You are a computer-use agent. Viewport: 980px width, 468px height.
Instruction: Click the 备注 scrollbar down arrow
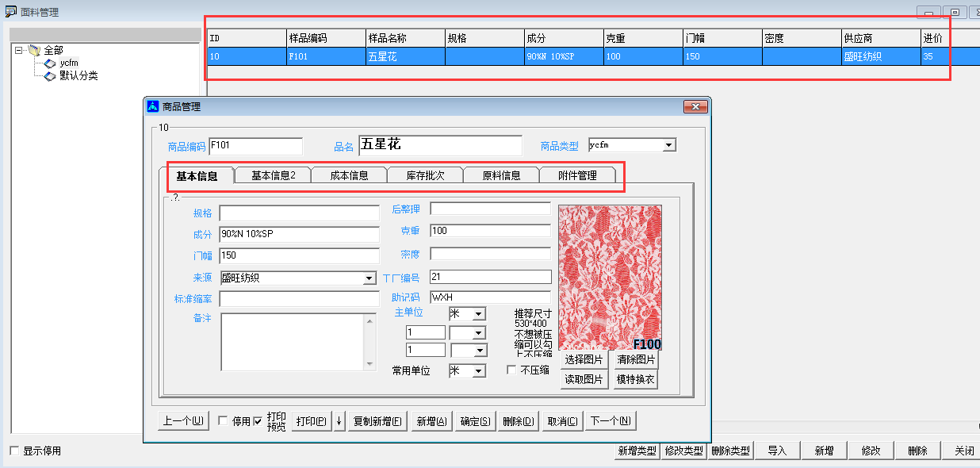[369, 364]
